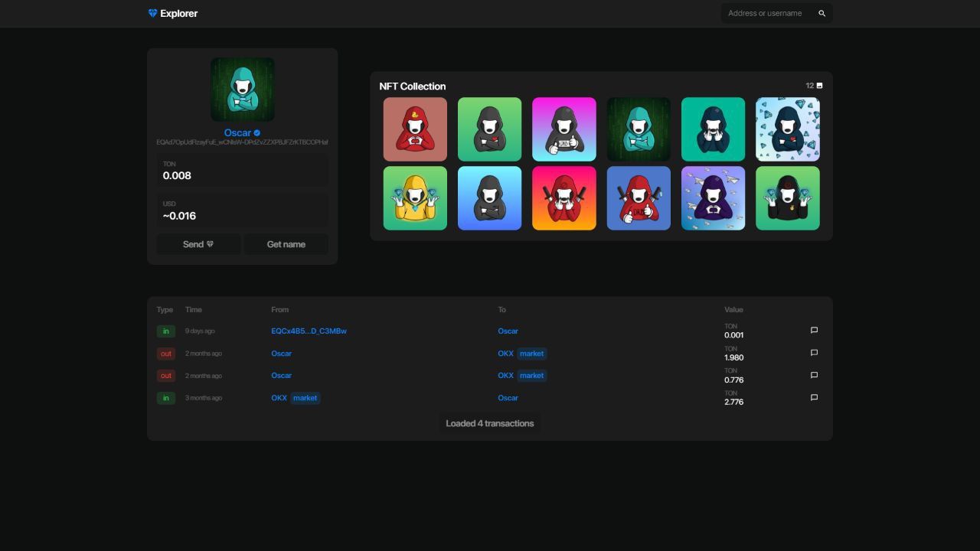Click To OKX link in 0.776 TON row

tap(505, 376)
